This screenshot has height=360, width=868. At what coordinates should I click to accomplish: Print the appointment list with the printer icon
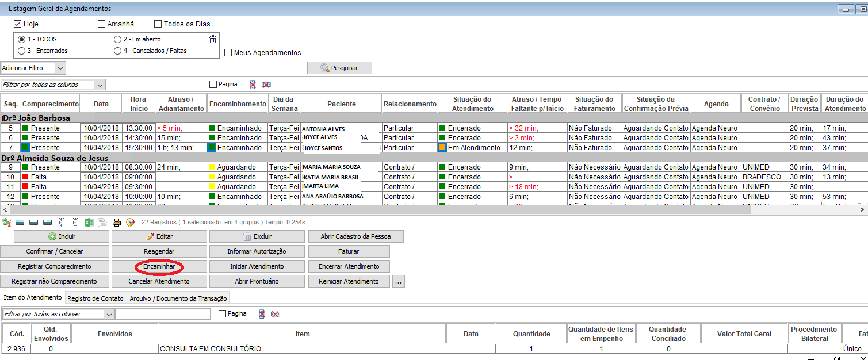117,223
